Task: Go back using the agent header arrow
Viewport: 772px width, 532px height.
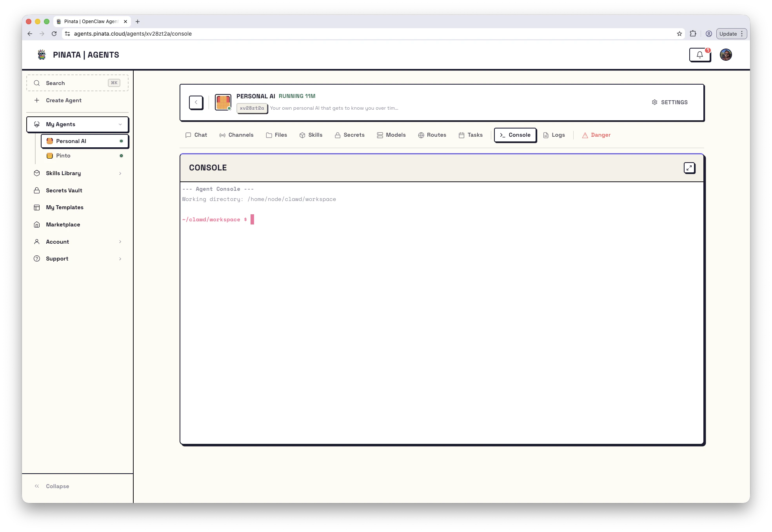Action: 196,102
